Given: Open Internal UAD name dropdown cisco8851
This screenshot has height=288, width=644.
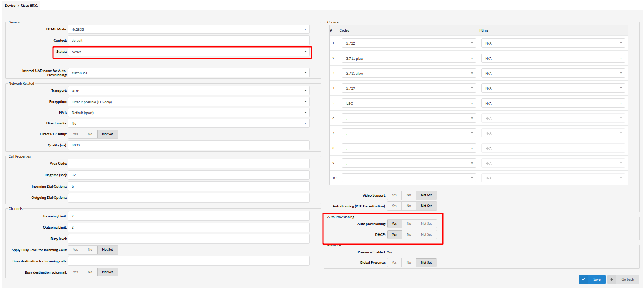Looking at the screenshot, I should [189, 73].
